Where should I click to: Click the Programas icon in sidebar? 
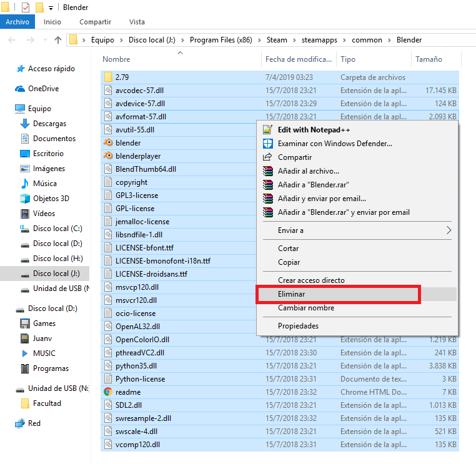click(x=25, y=368)
